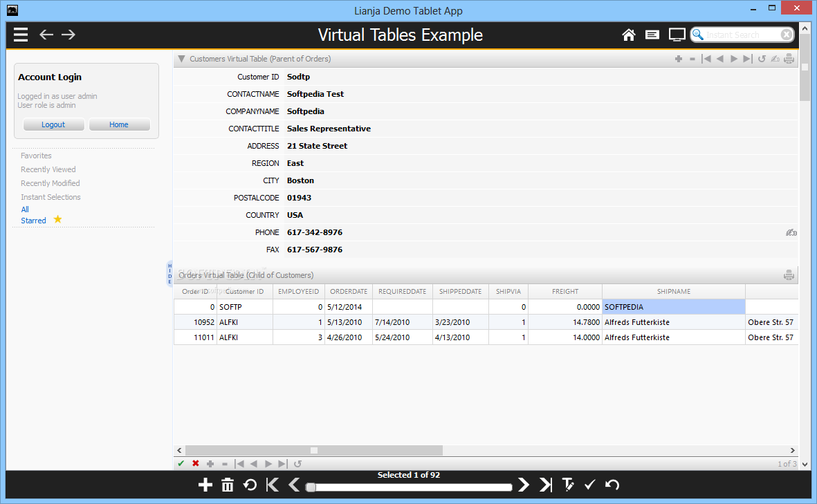Select the SOFTPEDIA ship name cell
The height and width of the screenshot is (504, 817).
(674, 307)
